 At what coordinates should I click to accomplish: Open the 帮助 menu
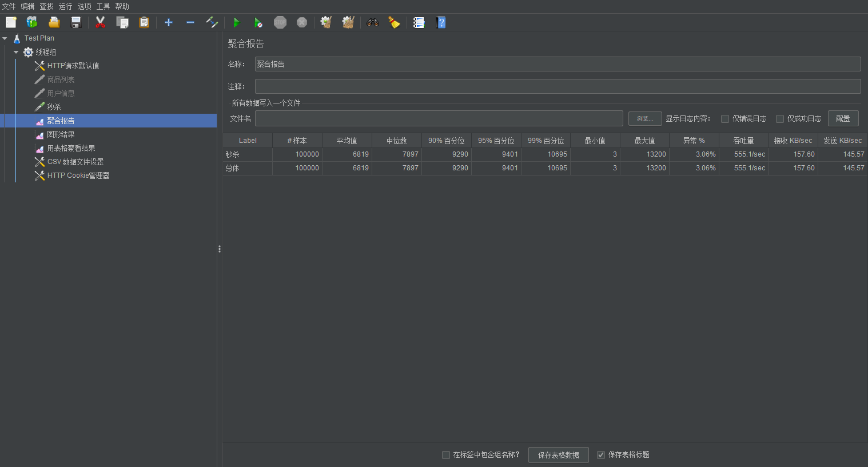tap(122, 6)
